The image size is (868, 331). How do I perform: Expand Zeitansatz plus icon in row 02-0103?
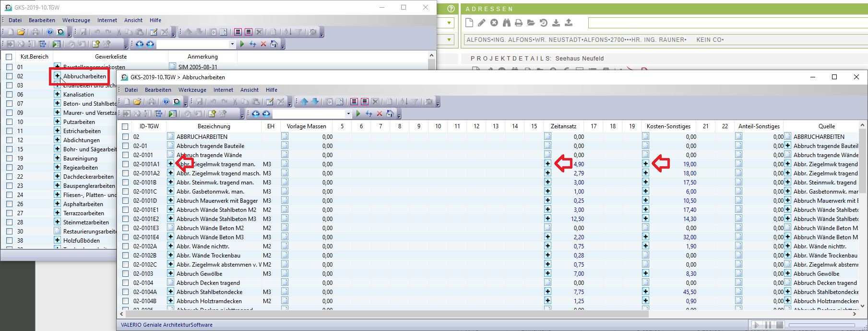click(547, 274)
